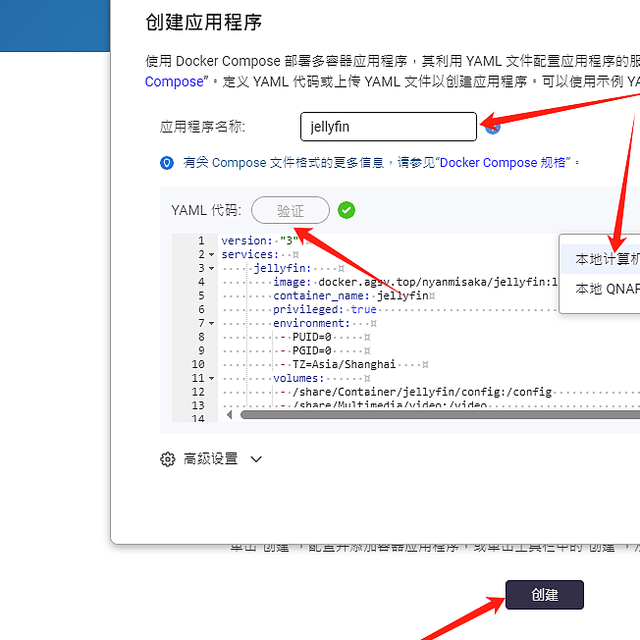Image resolution: width=640 pixels, height=640 pixels.
Task: Collapse the environment fold arrow on line 7
Action: click(x=211, y=323)
